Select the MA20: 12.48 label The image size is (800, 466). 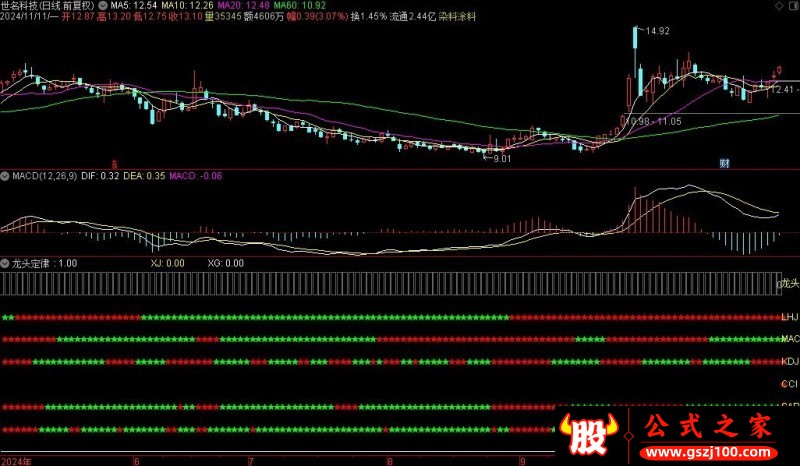coord(243,6)
